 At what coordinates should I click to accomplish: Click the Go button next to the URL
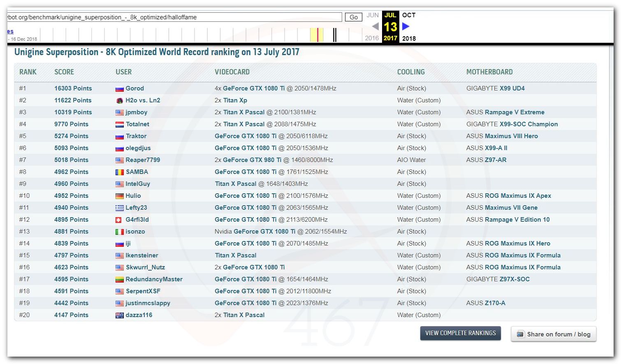354,17
